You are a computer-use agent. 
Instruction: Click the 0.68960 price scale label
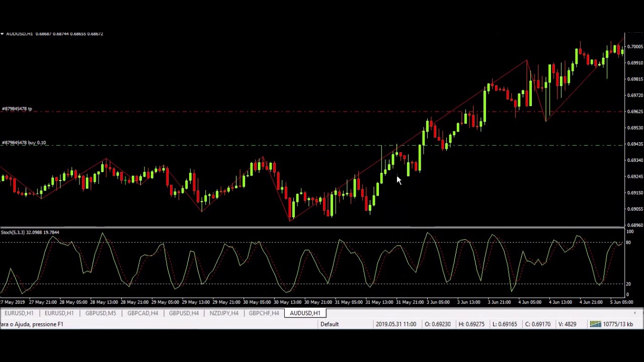point(635,225)
